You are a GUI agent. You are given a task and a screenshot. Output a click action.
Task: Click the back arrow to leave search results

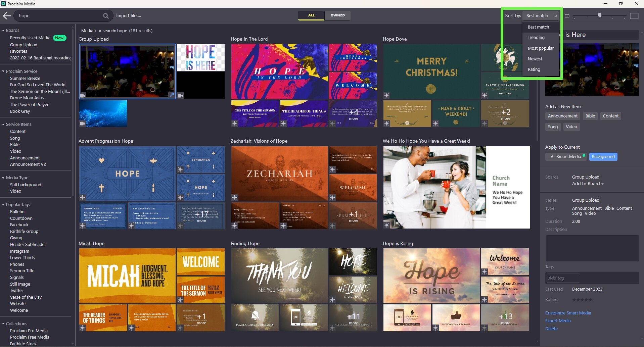click(7, 15)
